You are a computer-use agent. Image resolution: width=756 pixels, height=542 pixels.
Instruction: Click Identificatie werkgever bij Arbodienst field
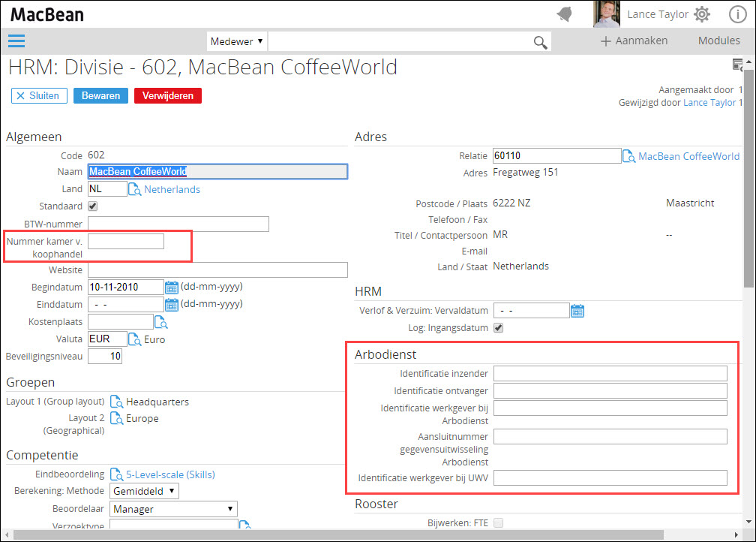tap(610, 408)
